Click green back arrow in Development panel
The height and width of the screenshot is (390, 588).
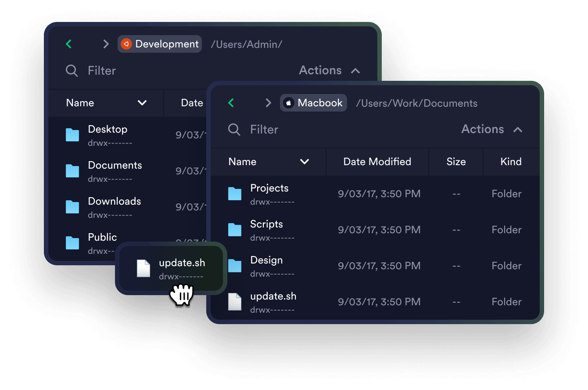(x=69, y=44)
